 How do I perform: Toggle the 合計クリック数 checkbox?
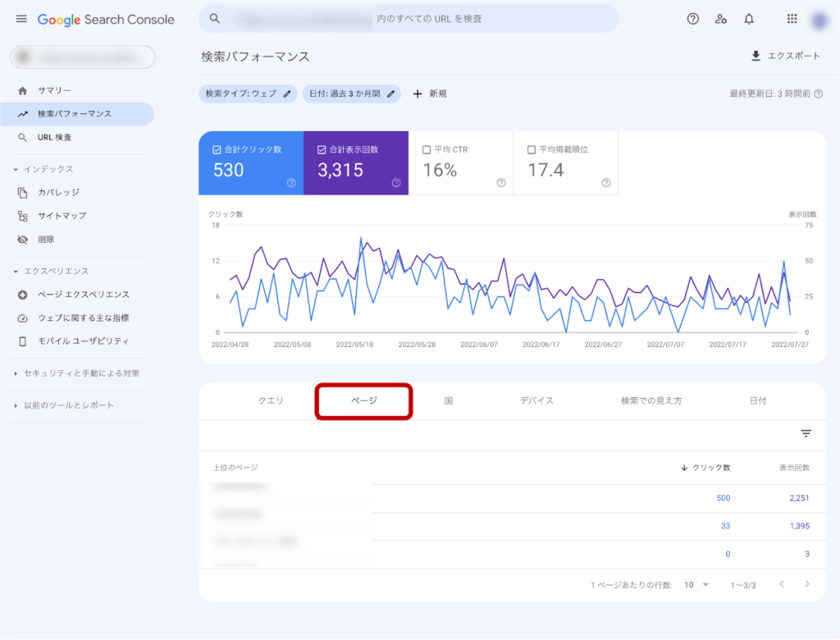click(217, 150)
